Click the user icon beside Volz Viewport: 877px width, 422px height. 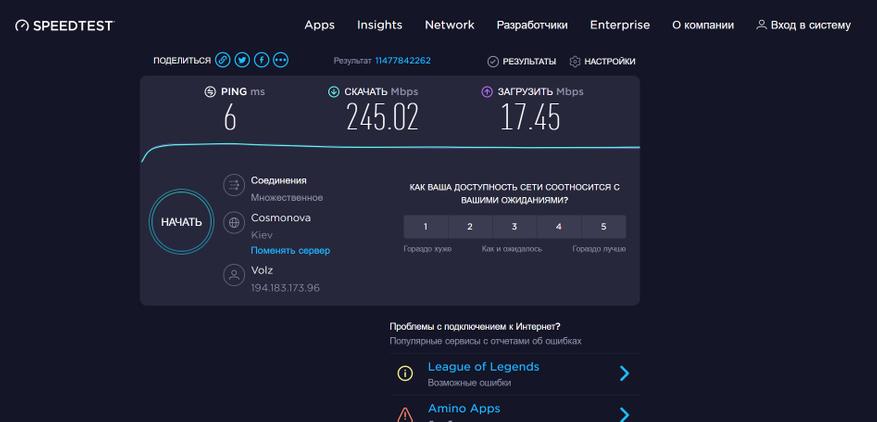coord(234,275)
